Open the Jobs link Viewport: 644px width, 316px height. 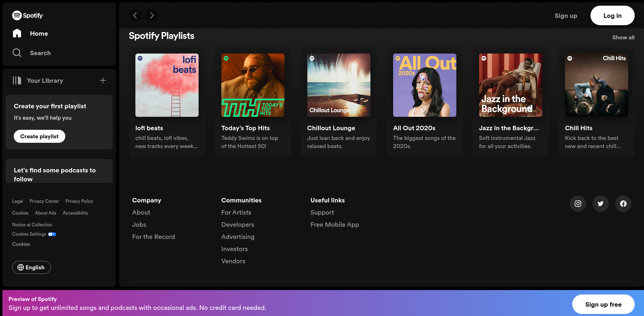pos(139,224)
